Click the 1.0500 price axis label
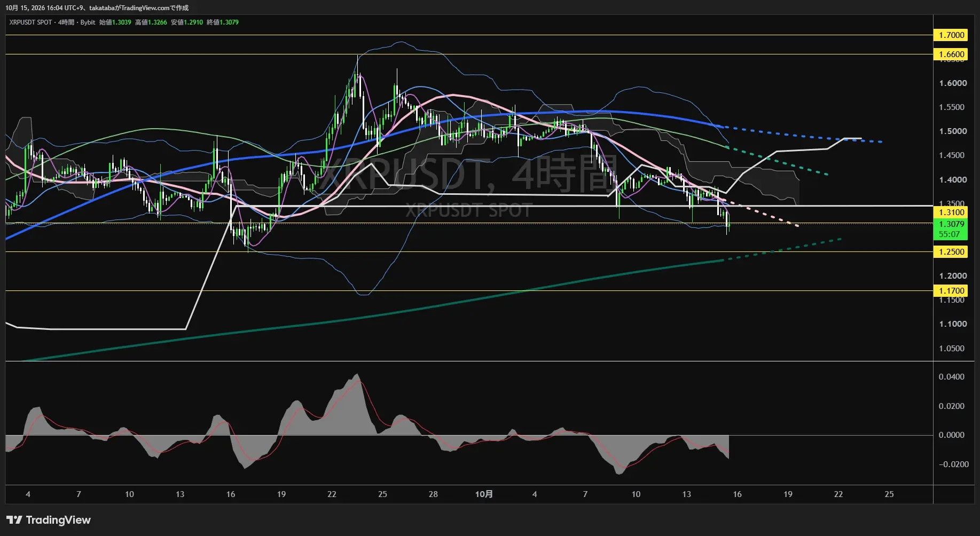 [953, 349]
